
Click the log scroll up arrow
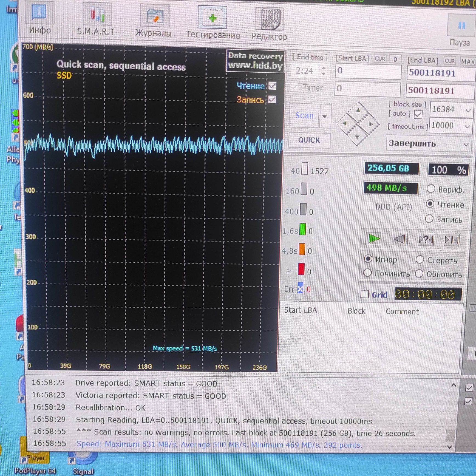tap(454, 385)
